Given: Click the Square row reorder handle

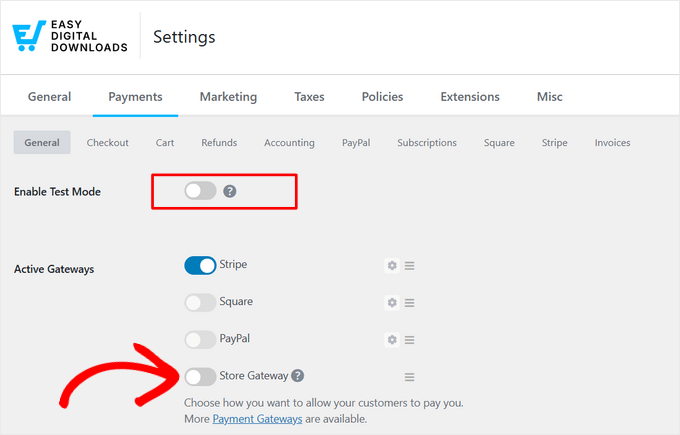Looking at the screenshot, I should 410,303.
